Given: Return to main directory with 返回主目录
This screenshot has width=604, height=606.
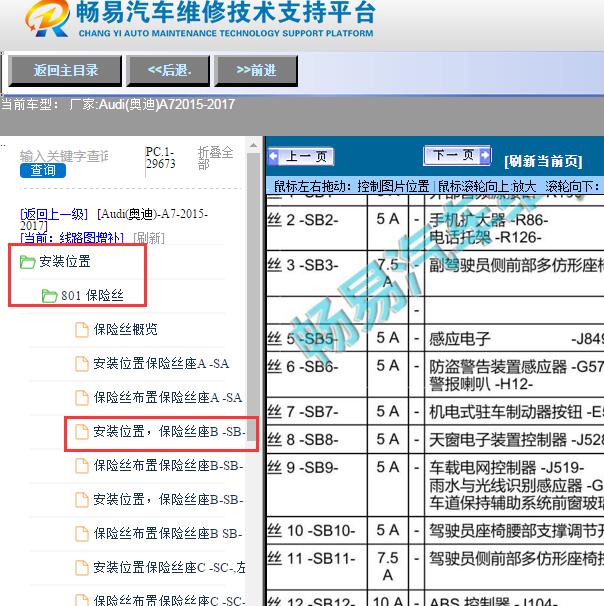Looking at the screenshot, I should 65,71.
